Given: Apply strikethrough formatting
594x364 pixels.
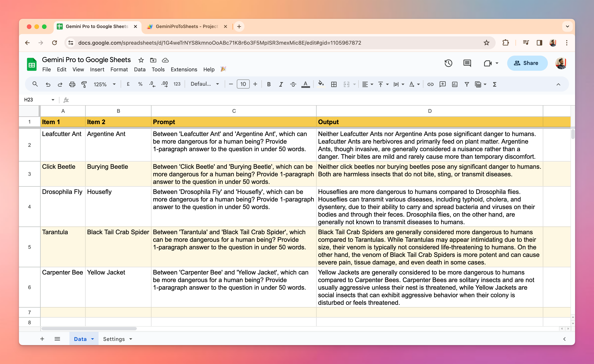Looking at the screenshot, I should pyautogui.click(x=293, y=84).
